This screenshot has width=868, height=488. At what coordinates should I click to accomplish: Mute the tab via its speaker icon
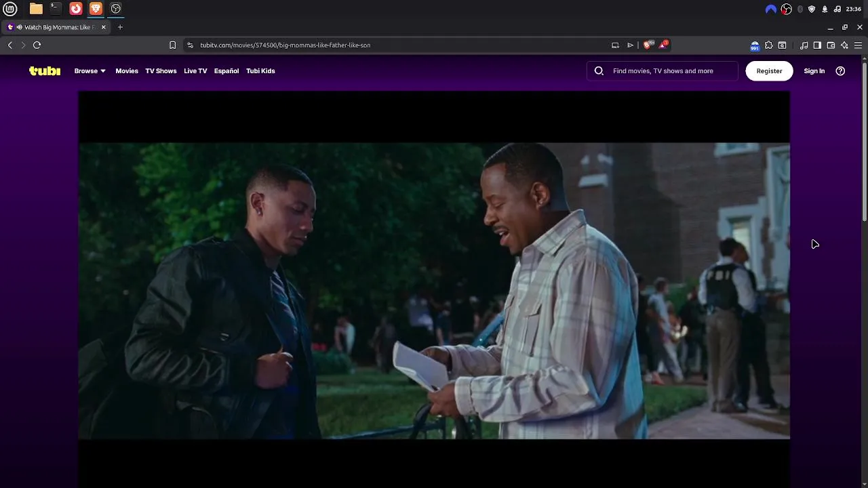coord(20,27)
